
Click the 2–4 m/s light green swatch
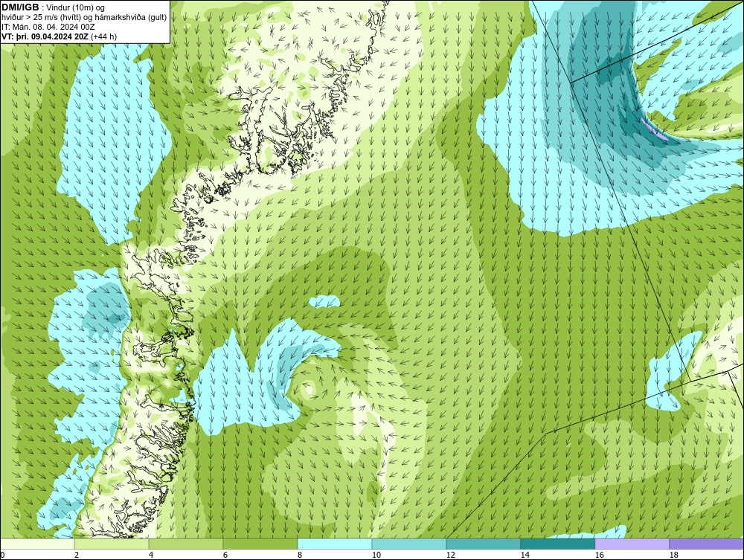pyautogui.click(x=112, y=544)
